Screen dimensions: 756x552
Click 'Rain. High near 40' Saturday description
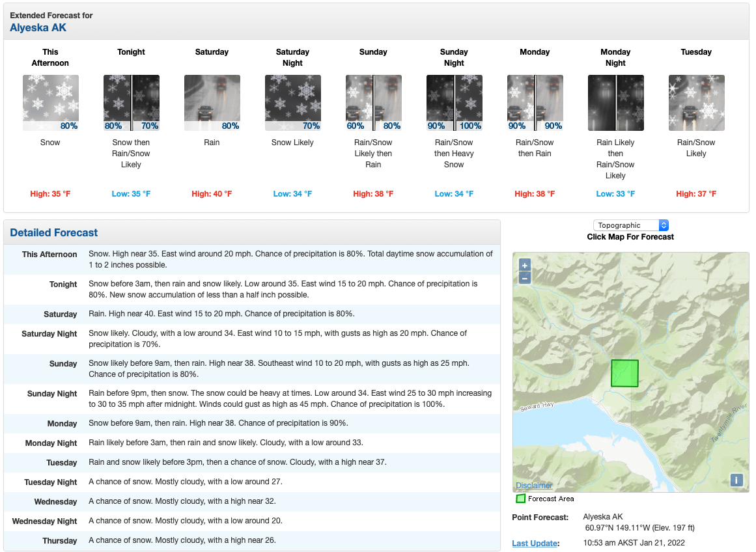click(x=222, y=313)
